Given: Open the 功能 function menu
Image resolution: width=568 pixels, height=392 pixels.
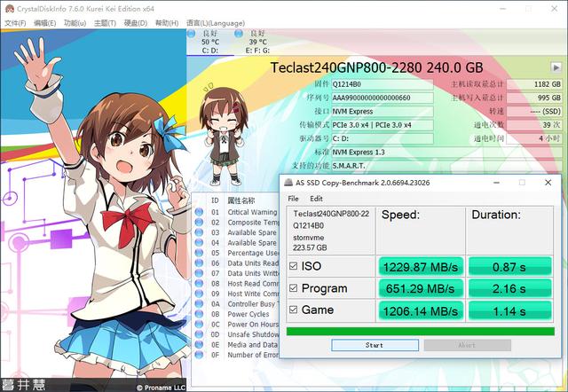Looking at the screenshot, I should [75, 22].
